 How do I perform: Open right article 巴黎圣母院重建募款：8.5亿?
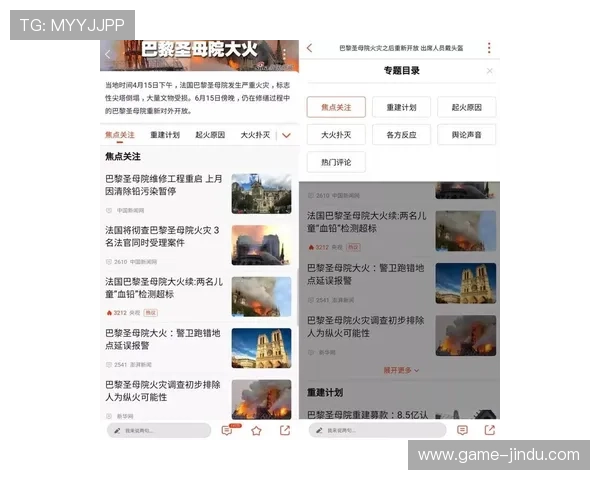click(x=367, y=414)
